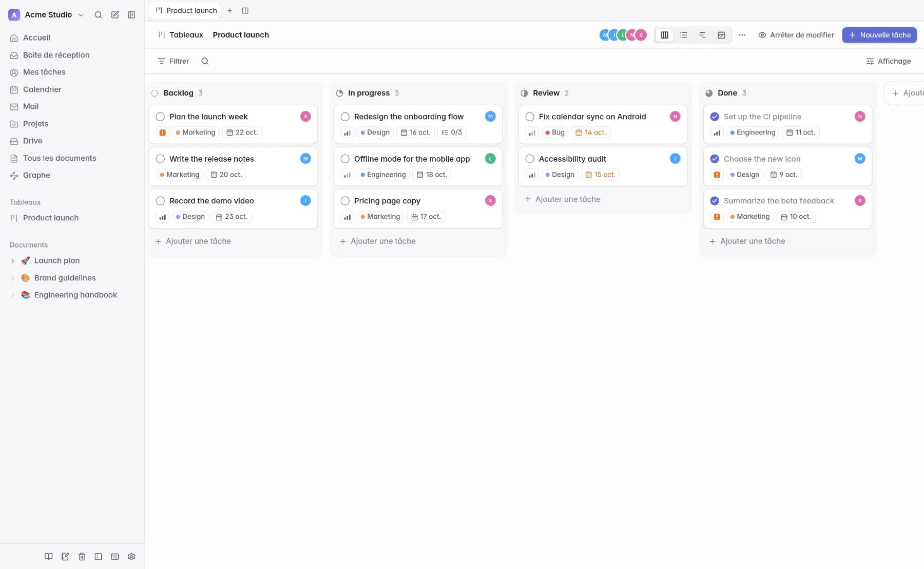
Task: Collapse the sidebar with the panel icon
Action: (131, 15)
